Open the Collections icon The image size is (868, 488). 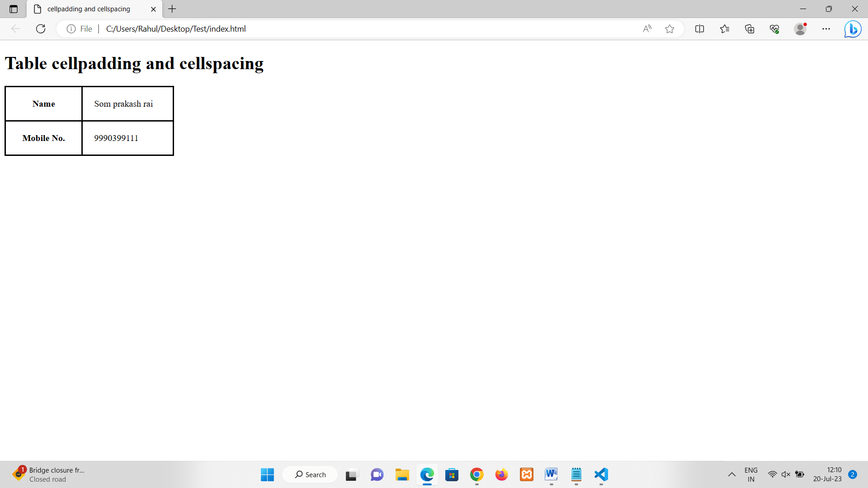pyautogui.click(x=750, y=29)
